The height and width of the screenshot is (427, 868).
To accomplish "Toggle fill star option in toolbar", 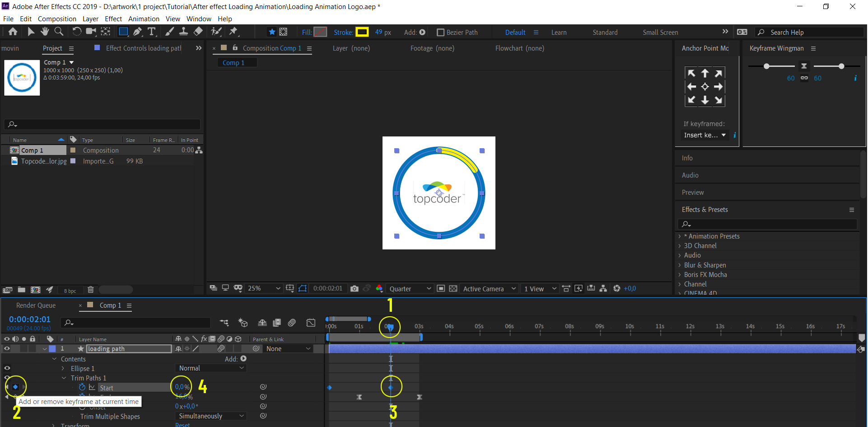I will point(272,32).
